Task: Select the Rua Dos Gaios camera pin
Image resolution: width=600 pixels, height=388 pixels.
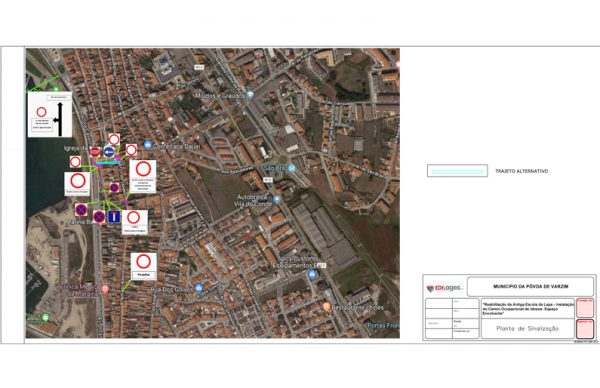Action: [198, 288]
